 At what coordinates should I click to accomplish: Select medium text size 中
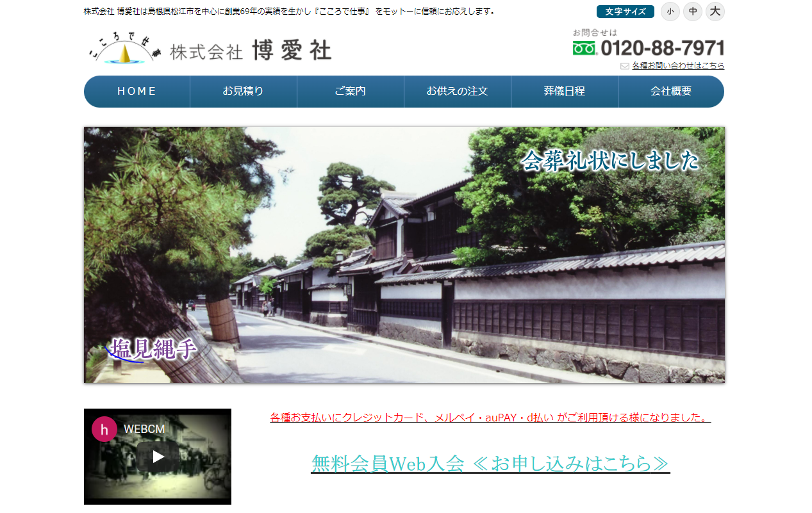coord(693,12)
